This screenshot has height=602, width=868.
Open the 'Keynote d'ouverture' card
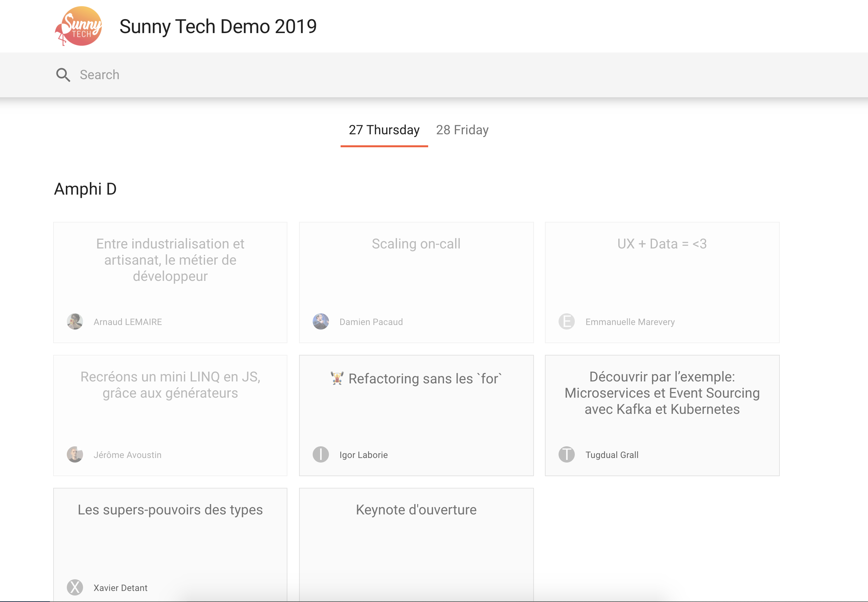coord(416,543)
